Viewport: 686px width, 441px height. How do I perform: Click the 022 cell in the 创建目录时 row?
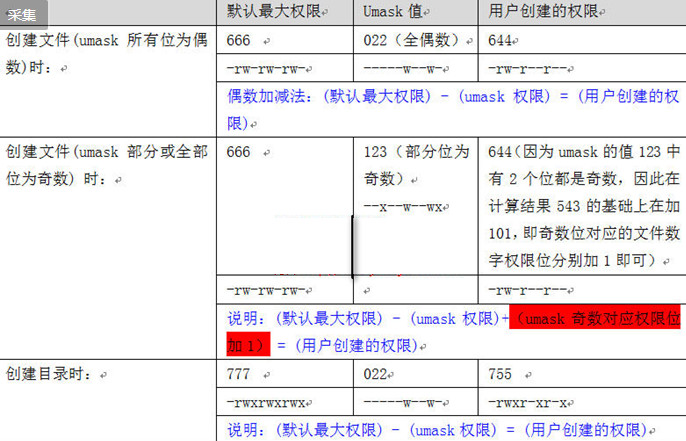click(x=375, y=374)
